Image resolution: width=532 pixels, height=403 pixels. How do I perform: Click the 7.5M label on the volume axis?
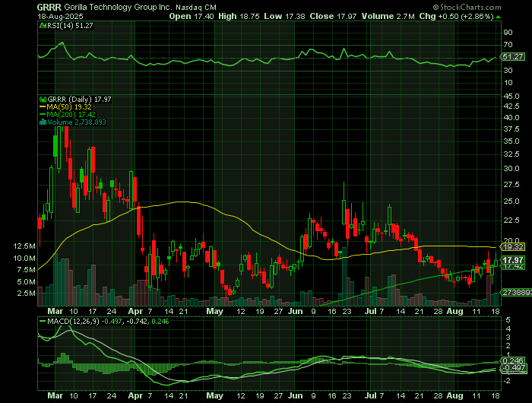(27, 270)
